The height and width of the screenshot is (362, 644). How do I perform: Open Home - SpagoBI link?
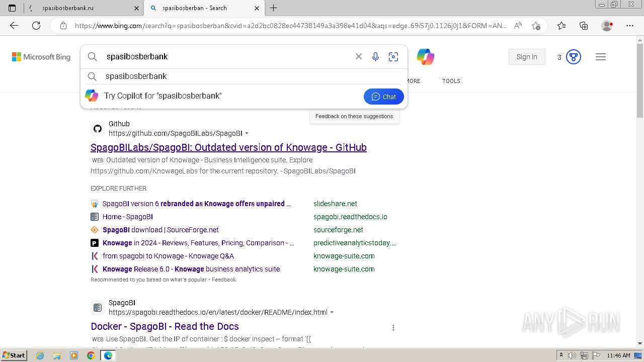pos(128,217)
